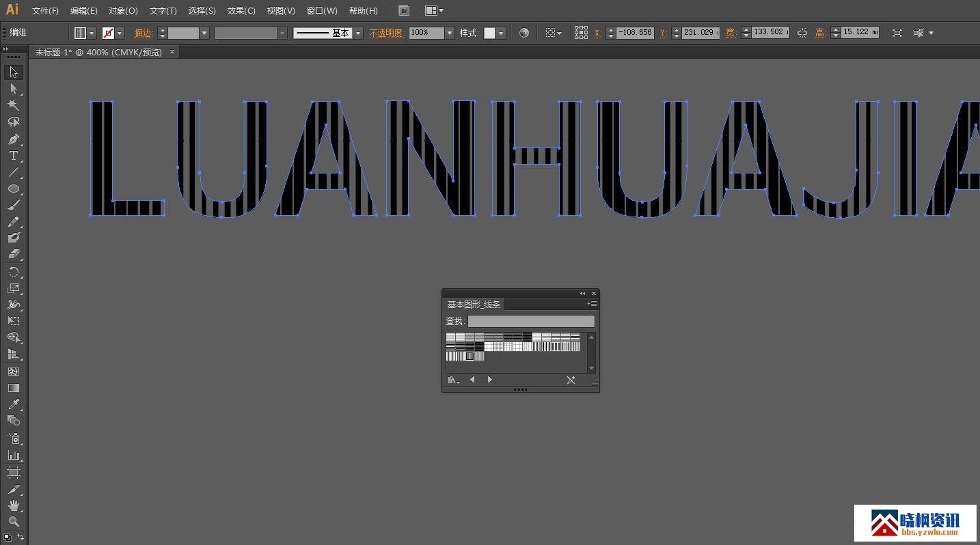Load next swatch library with right arrow
The width and height of the screenshot is (980, 545).
489,380
